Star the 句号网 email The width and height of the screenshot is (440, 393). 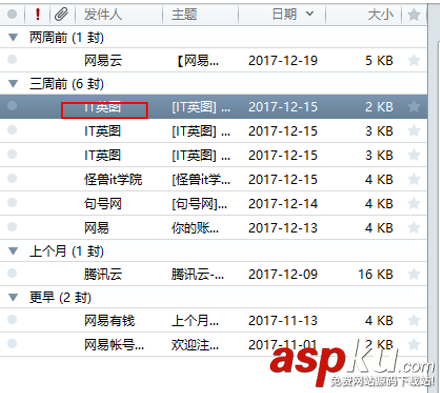pyautogui.click(x=414, y=203)
